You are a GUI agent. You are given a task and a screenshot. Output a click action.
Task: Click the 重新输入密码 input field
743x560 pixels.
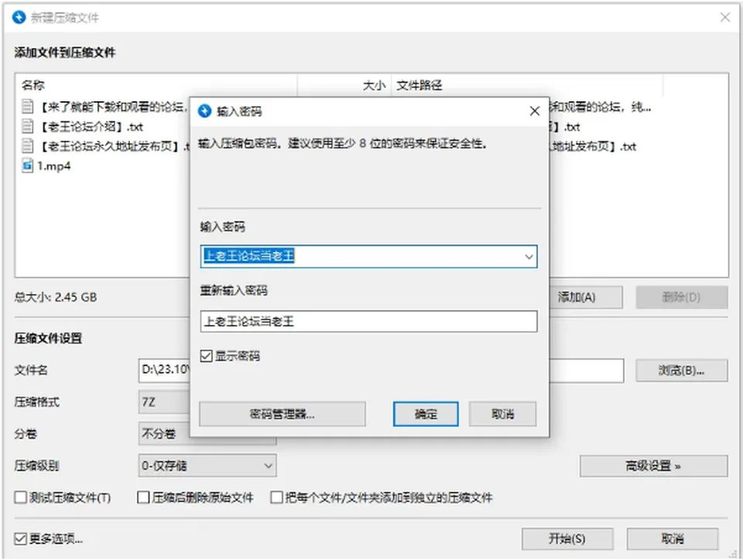(368, 322)
